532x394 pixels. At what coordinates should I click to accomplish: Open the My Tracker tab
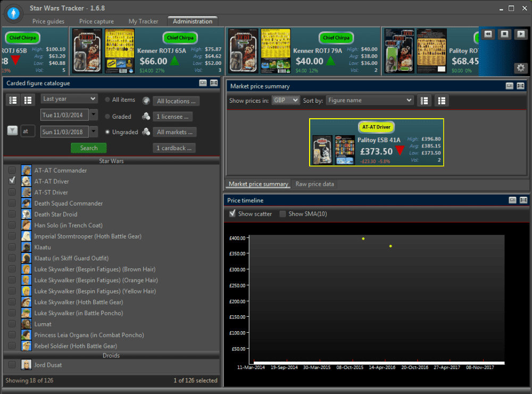(x=143, y=21)
